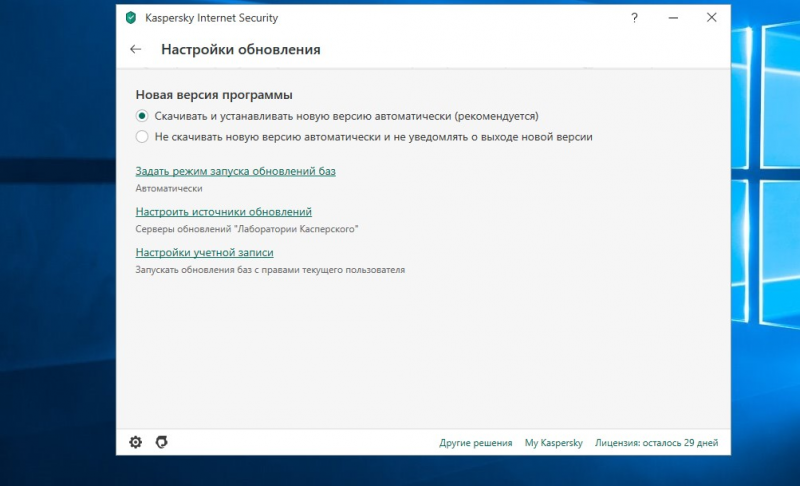This screenshot has height=486, width=800.
Task: Open settings via the gear icon
Action: [135, 442]
